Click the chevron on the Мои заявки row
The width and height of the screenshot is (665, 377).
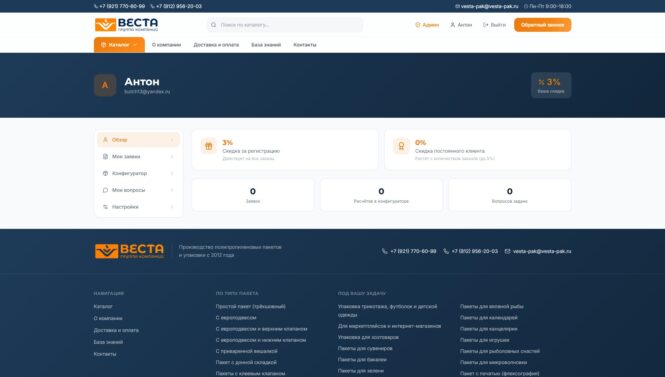(x=172, y=156)
